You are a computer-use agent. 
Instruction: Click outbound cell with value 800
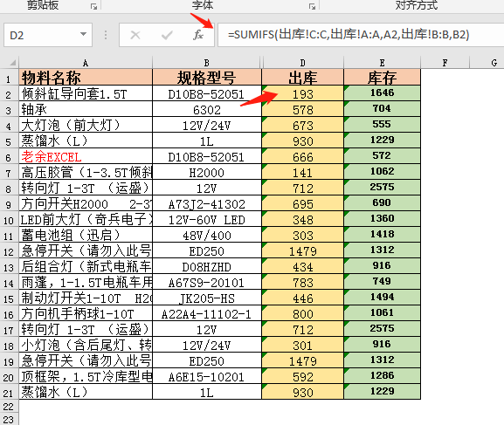[x=303, y=313]
